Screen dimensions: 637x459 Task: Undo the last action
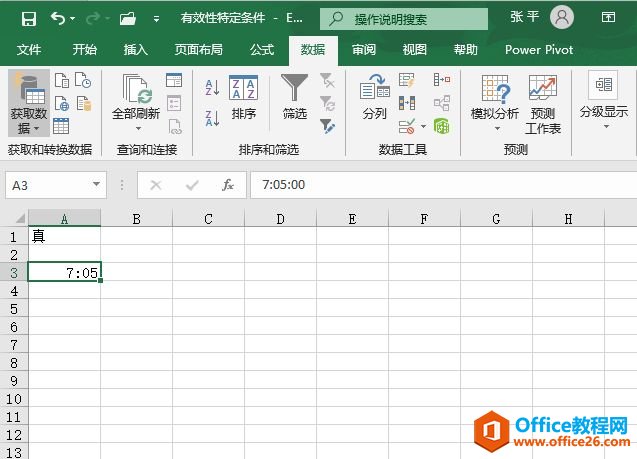(58, 18)
